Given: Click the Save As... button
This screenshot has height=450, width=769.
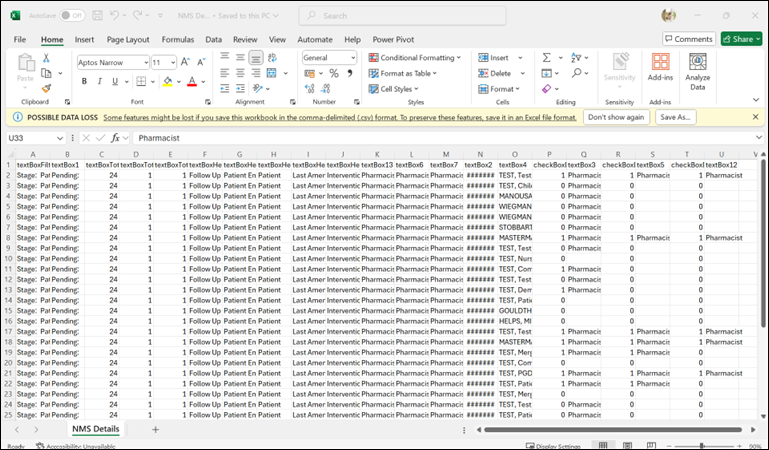Looking at the screenshot, I should click(x=675, y=117).
